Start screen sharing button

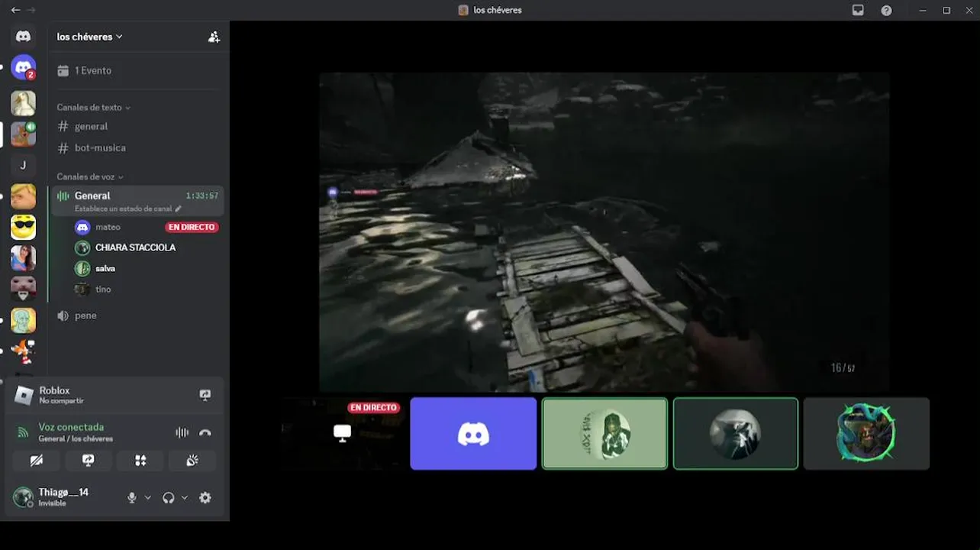(89, 461)
